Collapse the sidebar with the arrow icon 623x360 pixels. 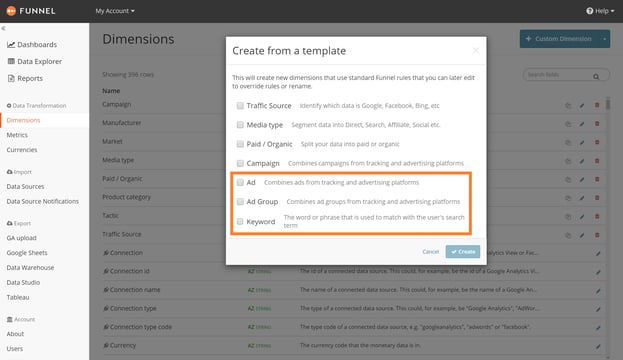coord(4,28)
